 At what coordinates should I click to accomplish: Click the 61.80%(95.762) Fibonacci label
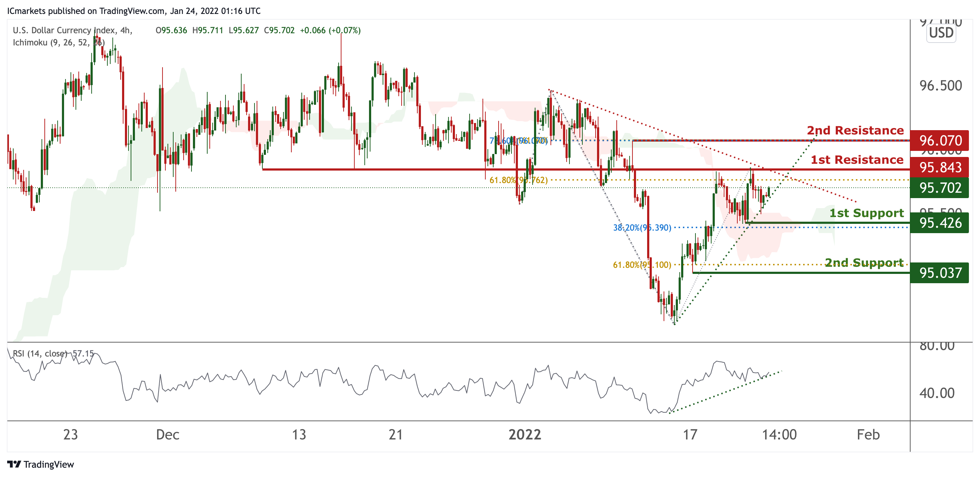tap(518, 180)
